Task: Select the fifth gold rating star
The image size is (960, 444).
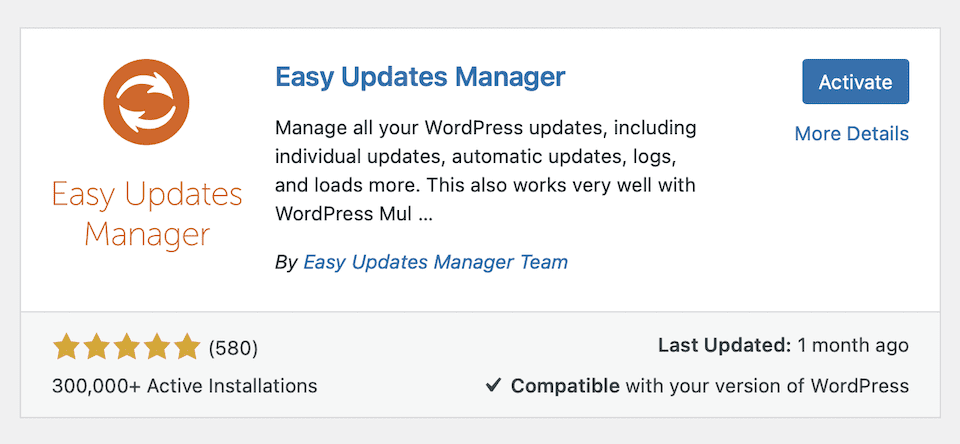Action: coord(187,348)
